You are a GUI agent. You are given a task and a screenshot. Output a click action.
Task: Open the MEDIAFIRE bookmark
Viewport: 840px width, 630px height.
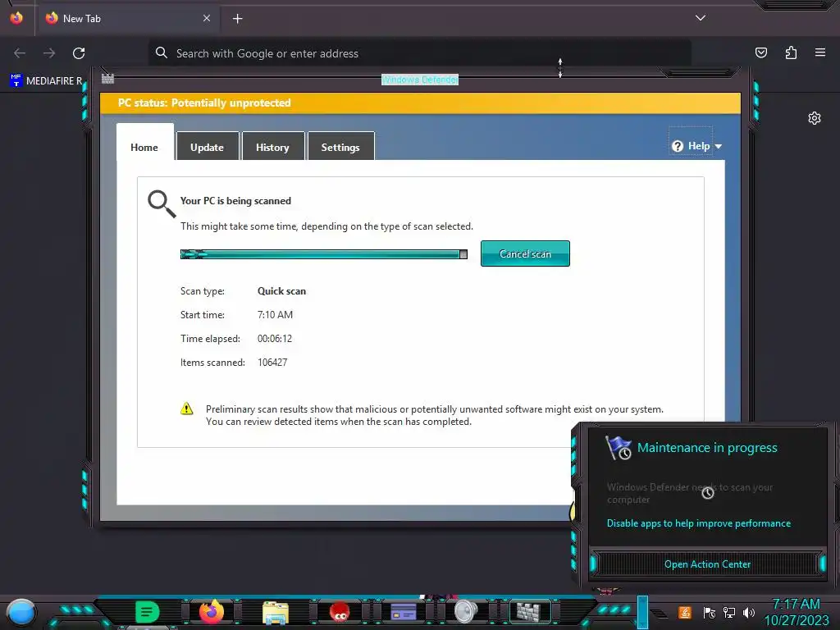point(46,81)
